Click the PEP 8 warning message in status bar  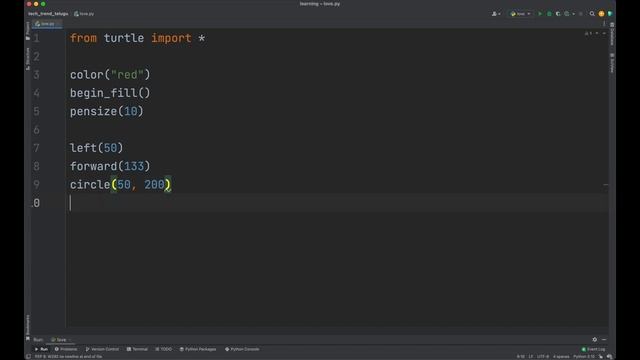tap(68, 357)
